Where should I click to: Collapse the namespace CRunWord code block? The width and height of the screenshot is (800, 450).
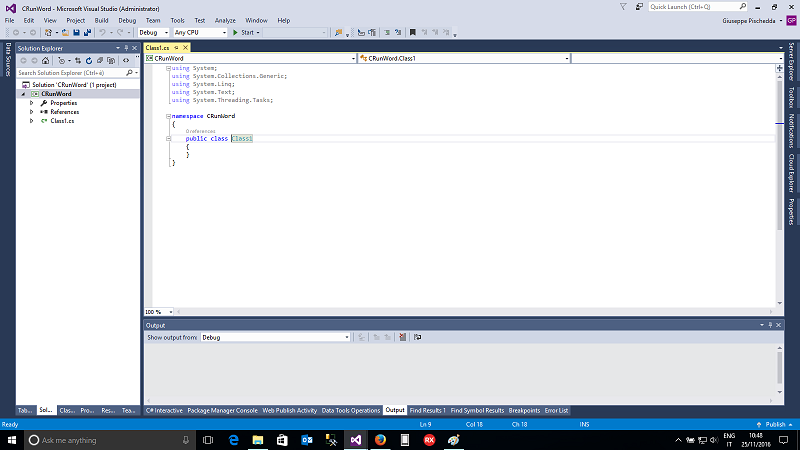click(168, 116)
